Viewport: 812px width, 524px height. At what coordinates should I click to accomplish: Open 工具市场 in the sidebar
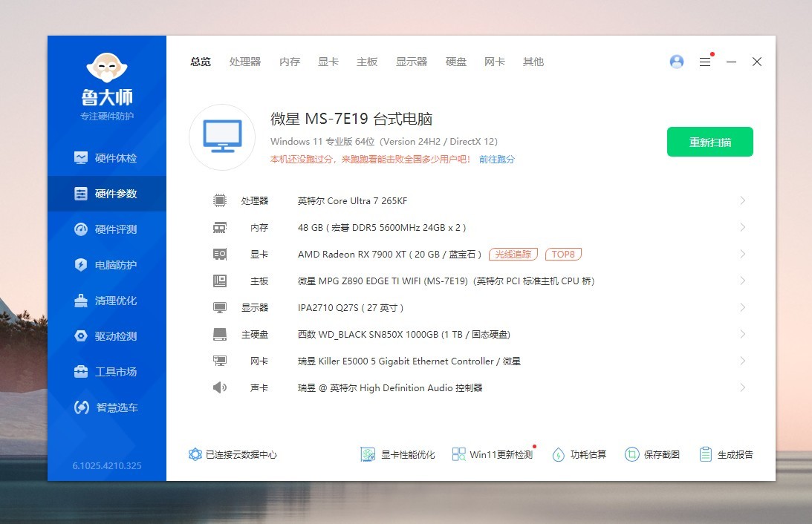pos(107,372)
